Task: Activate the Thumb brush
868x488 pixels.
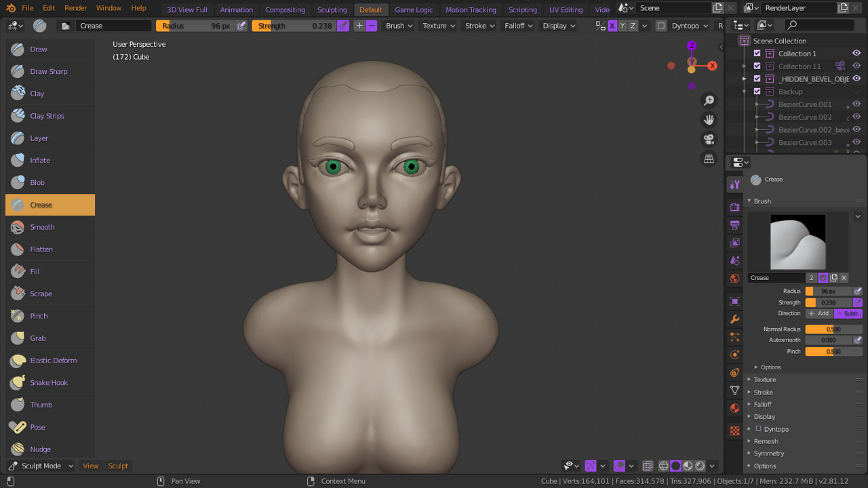Action: (x=50, y=405)
